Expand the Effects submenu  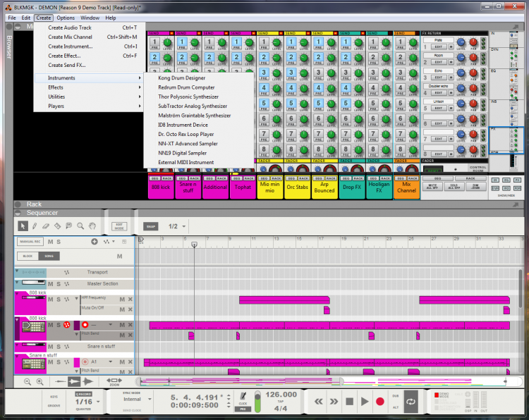[89, 87]
